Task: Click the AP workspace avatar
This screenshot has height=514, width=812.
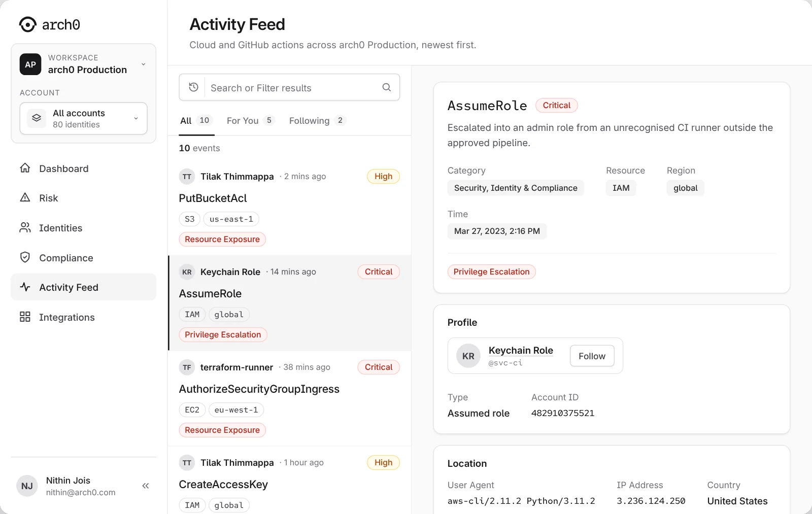Action: pos(30,64)
